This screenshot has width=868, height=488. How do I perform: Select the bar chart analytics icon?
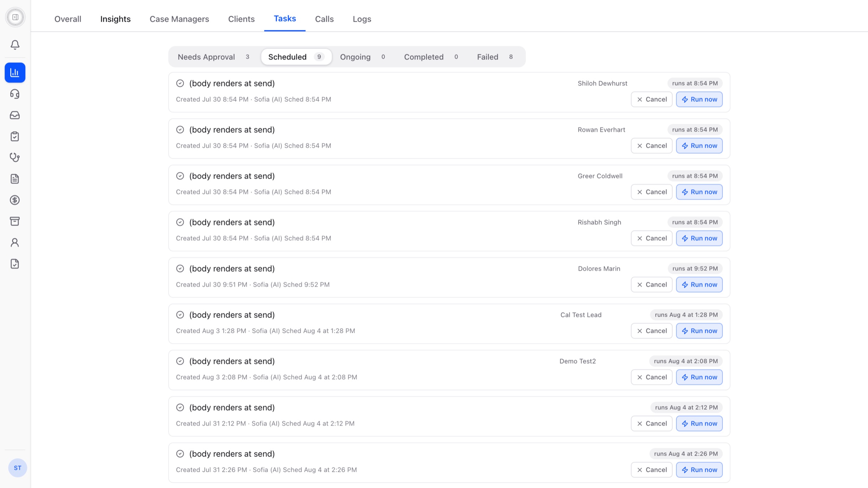point(15,73)
